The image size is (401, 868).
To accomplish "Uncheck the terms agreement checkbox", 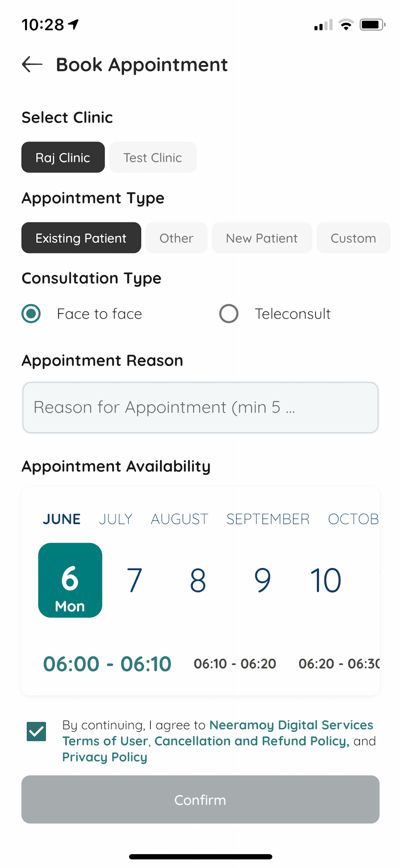I will click(x=36, y=731).
